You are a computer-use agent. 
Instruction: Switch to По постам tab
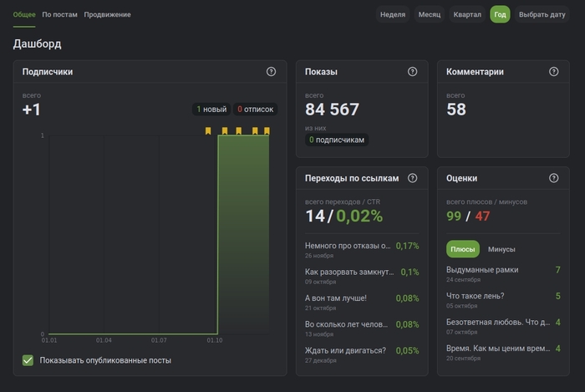[59, 14]
